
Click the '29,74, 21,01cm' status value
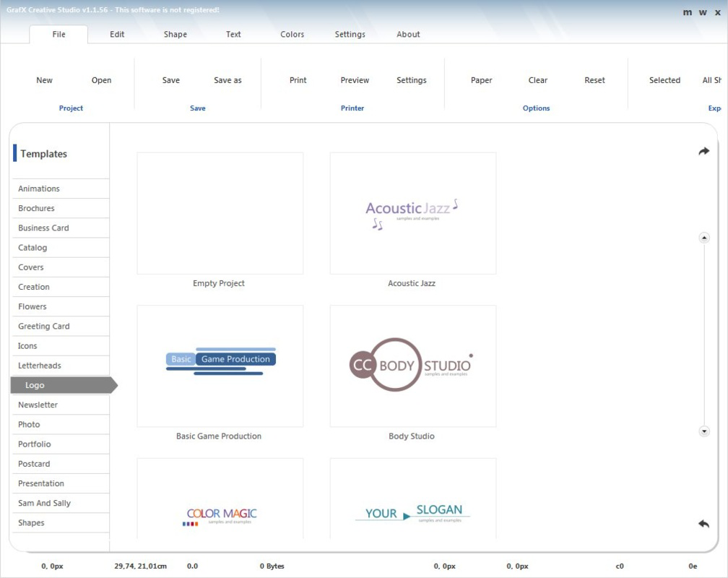click(140, 566)
